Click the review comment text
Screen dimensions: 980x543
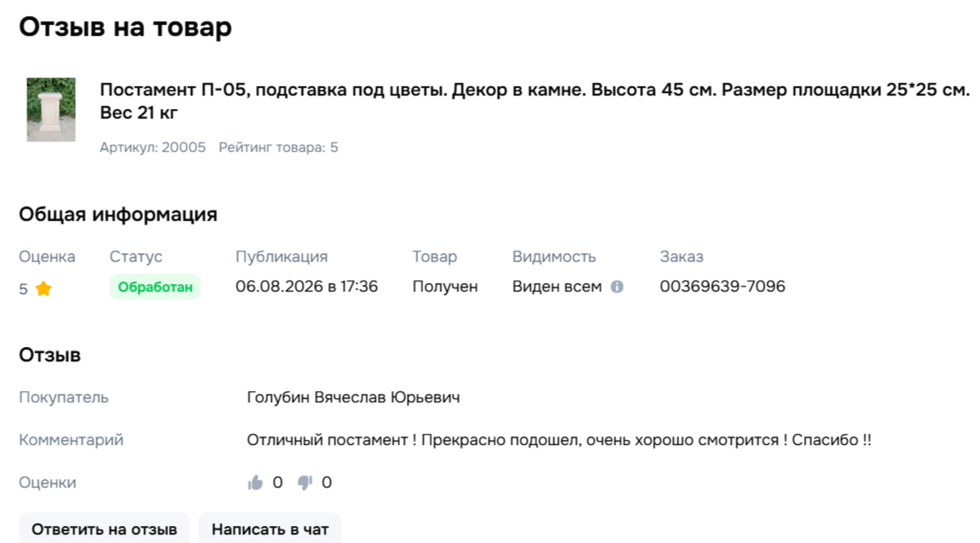559,440
